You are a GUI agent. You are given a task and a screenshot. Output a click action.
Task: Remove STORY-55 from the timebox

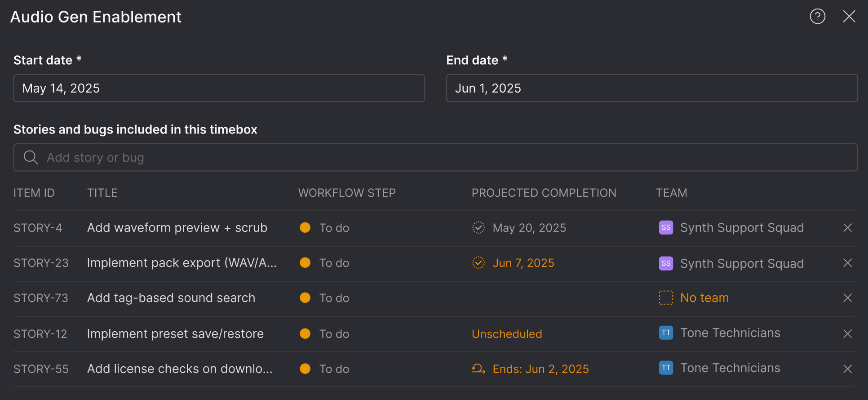coord(847,369)
